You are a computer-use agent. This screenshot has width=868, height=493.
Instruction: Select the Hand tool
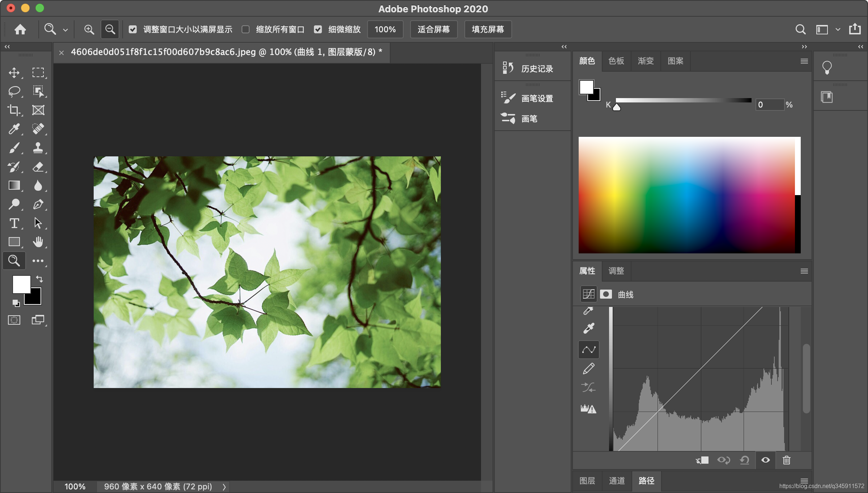click(x=38, y=242)
